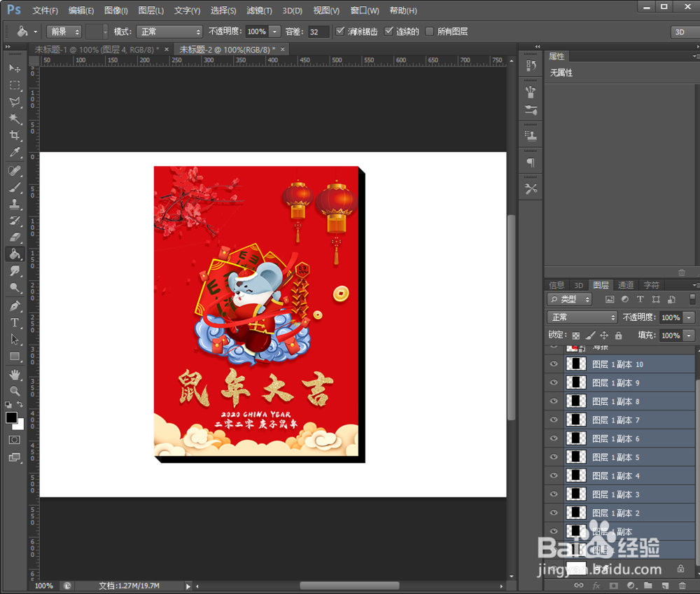Hide layer 图层 1 副本 7

554,420
